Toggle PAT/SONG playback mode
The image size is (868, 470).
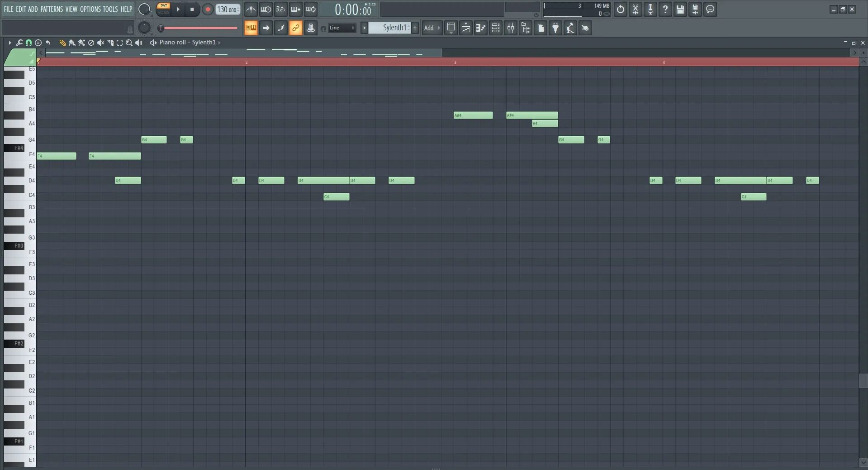pos(163,9)
